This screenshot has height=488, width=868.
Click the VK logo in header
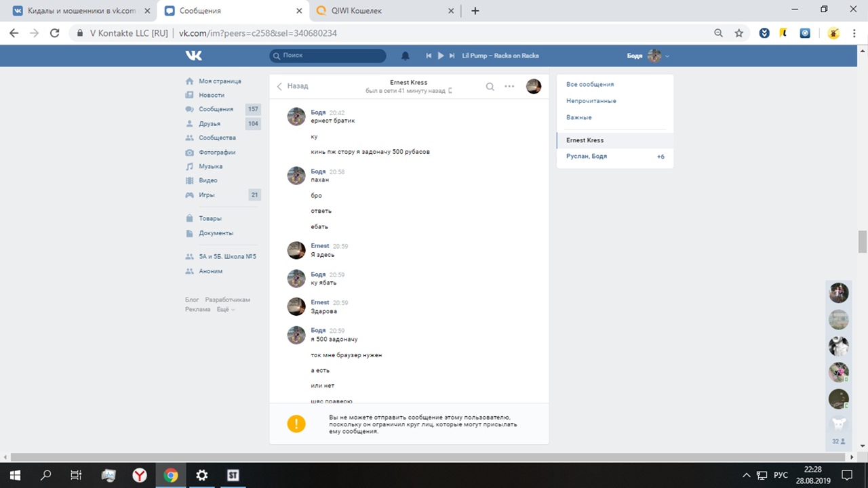[x=194, y=56]
